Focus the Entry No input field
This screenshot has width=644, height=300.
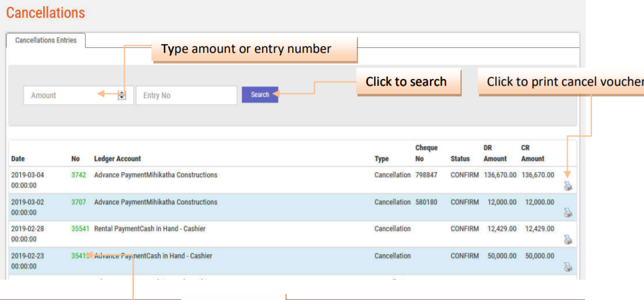point(186,95)
